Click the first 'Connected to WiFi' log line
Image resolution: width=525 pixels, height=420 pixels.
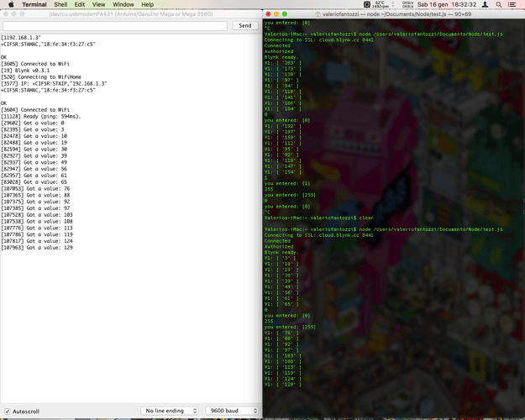[x=35, y=64]
